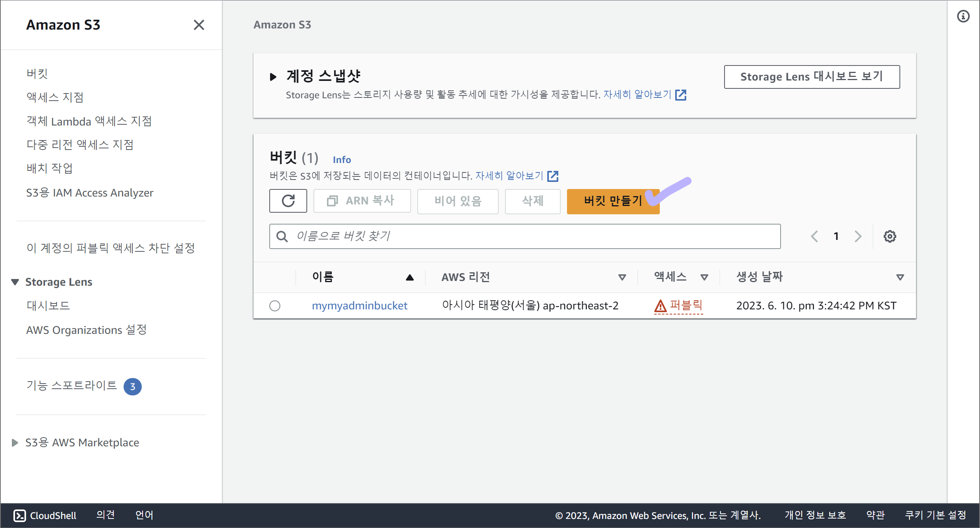Click 개인 정보 보호 in the footer
980x528 pixels.
click(815, 515)
